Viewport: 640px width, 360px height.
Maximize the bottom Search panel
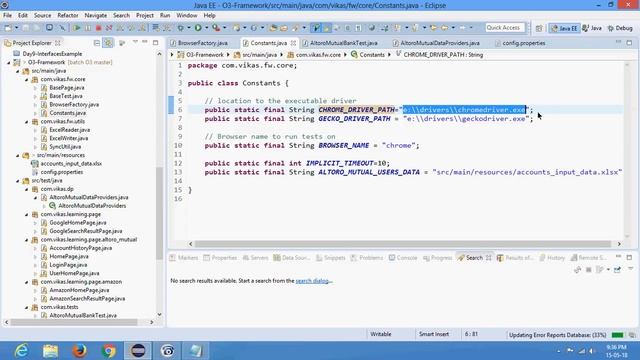coord(629,258)
